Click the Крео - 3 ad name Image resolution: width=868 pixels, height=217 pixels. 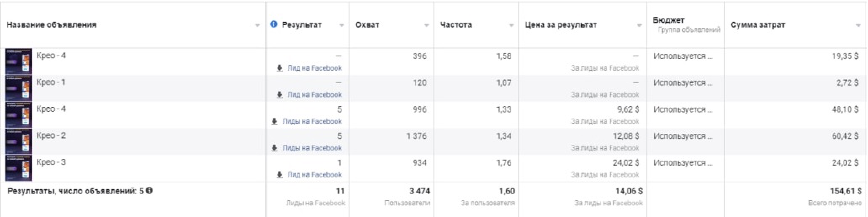51,162
